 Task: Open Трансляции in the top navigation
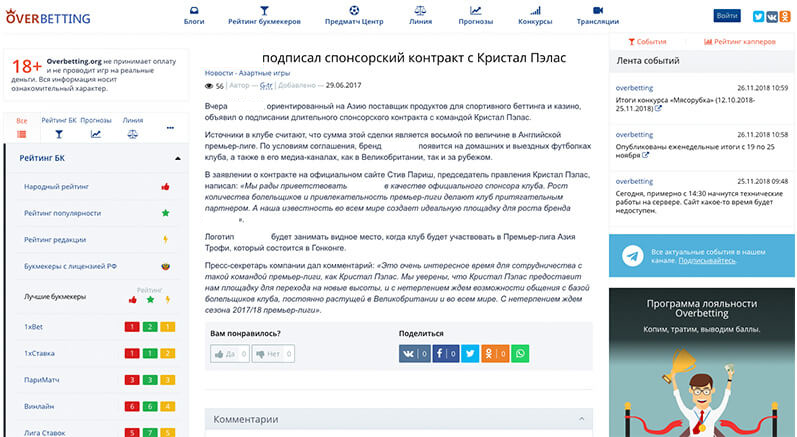click(x=598, y=16)
